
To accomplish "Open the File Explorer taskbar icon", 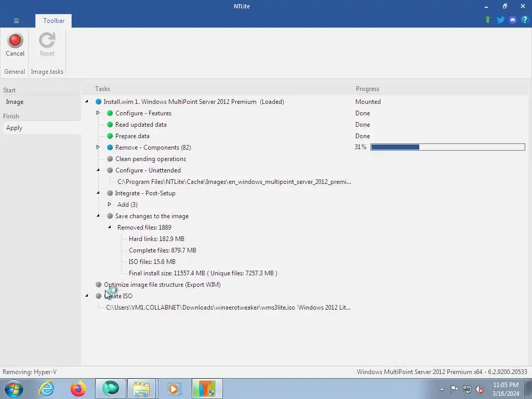I will (141, 389).
